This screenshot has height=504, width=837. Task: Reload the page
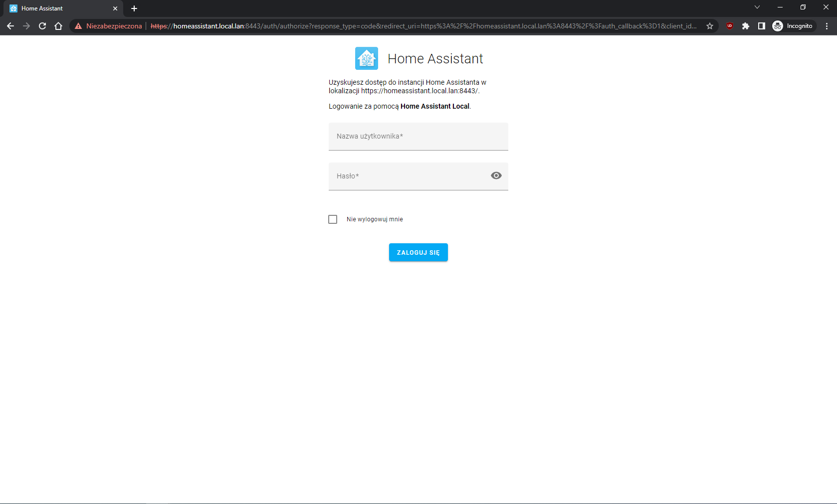point(42,26)
